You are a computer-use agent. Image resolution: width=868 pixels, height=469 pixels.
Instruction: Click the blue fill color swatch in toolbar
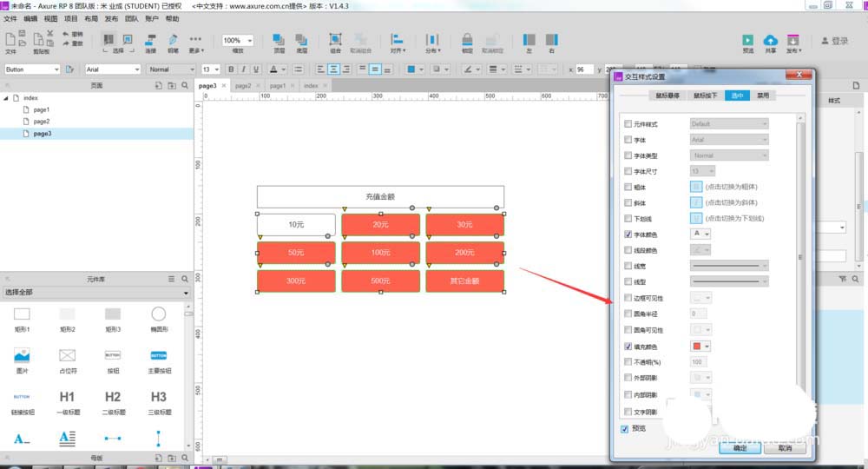[411, 69]
